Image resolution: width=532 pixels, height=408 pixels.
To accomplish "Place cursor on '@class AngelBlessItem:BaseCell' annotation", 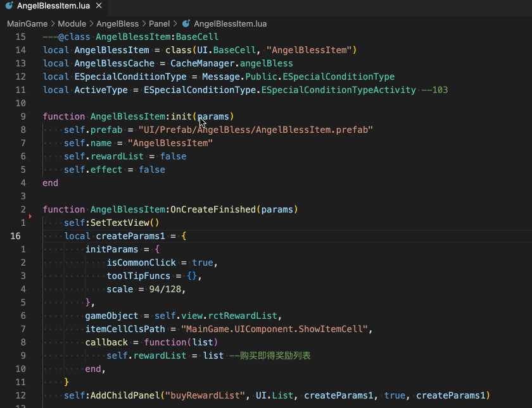I will coord(139,37).
